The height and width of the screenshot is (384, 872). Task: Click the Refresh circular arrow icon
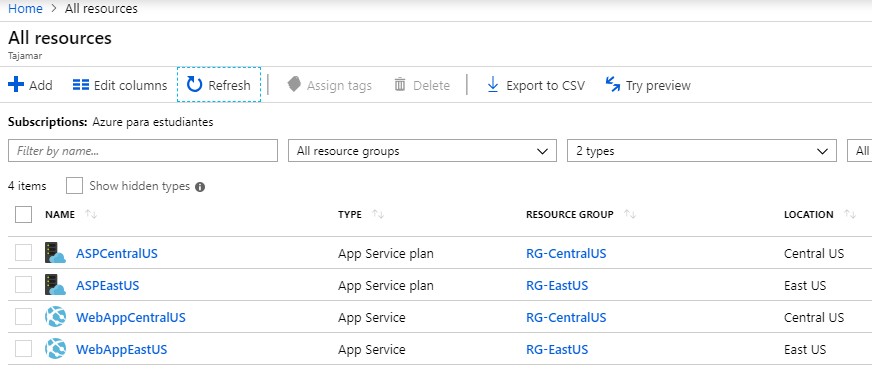tap(194, 85)
